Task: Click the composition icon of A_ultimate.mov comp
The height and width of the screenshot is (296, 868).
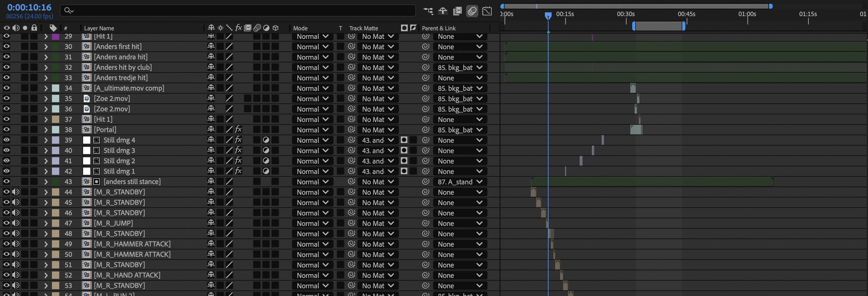Action: (87, 88)
